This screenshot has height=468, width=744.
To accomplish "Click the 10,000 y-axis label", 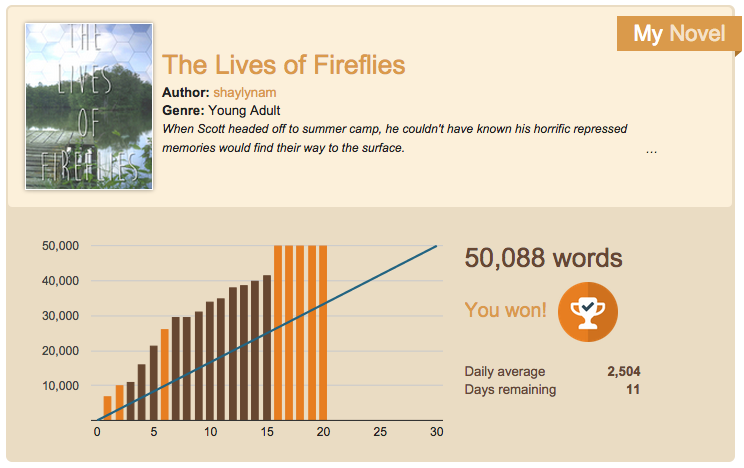I will click(61, 386).
